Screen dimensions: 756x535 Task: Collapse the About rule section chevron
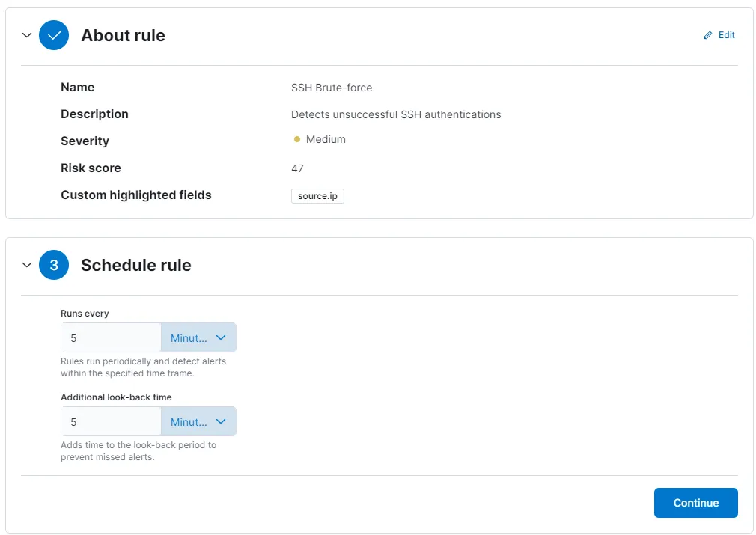coord(27,35)
